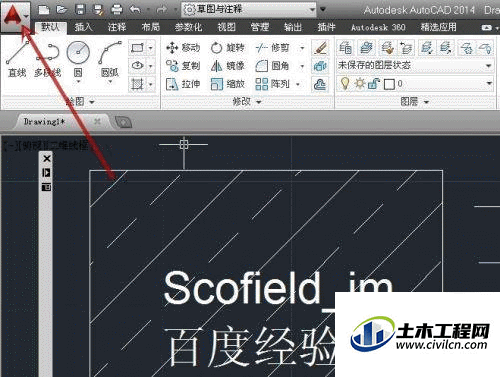This screenshot has height=377, width=500.
Task: Activate the 阵列 (Array) command
Action: pyautogui.click(x=272, y=84)
